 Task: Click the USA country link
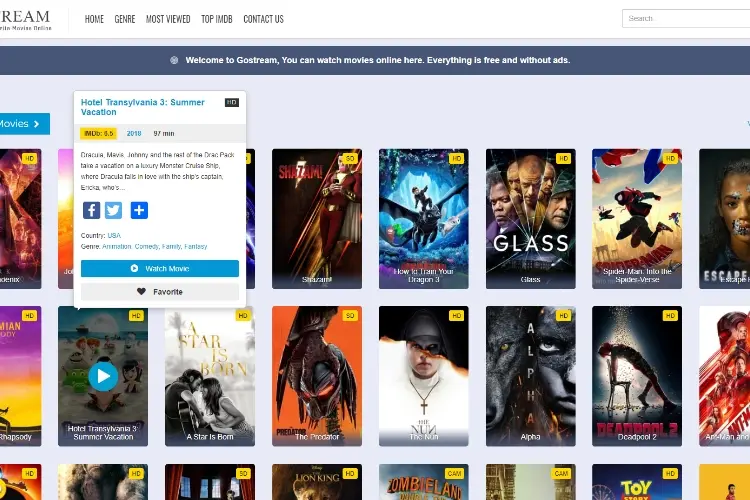[x=114, y=235]
